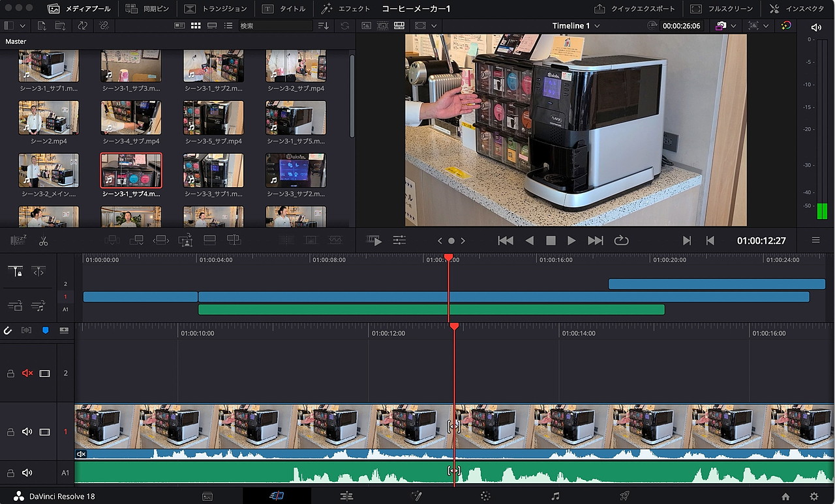Open project settings gear
Viewport: 835px width, 504px height.
(813, 496)
